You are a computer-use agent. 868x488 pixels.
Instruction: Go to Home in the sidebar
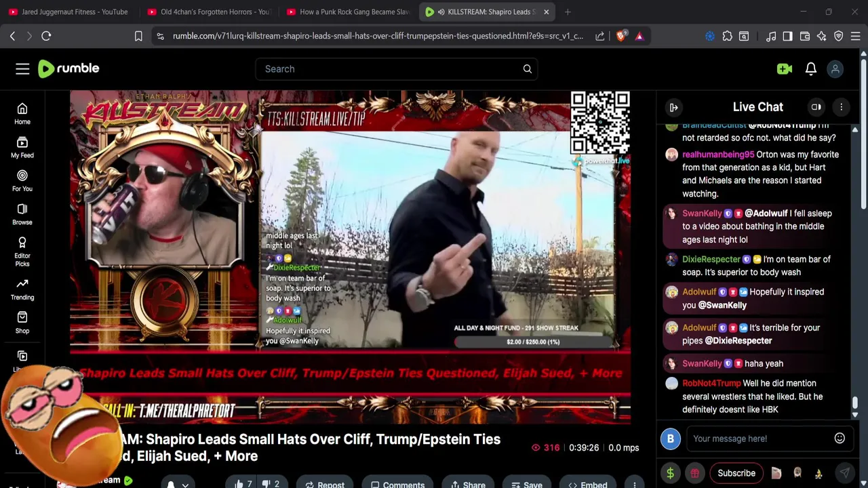pos(22,114)
